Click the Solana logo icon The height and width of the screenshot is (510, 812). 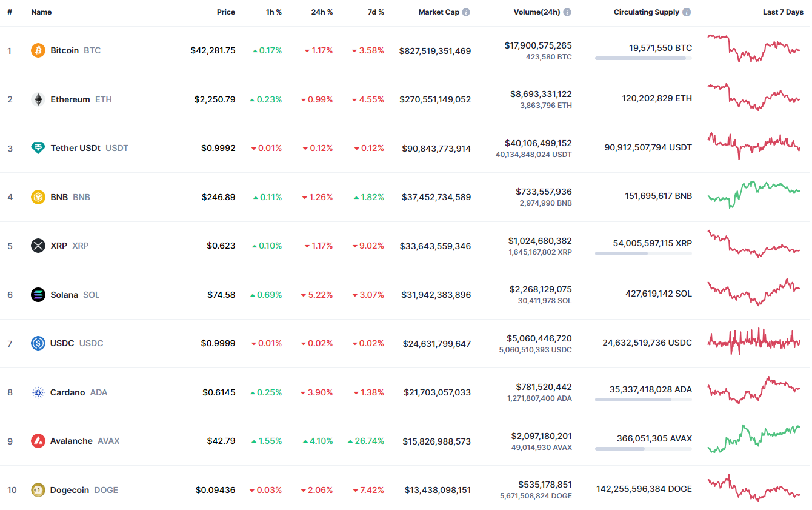tap(38, 295)
